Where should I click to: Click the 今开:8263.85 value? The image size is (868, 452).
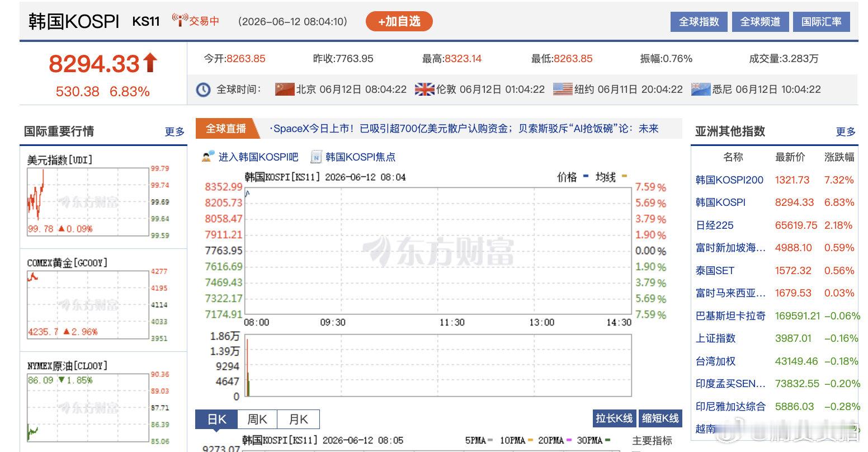point(234,59)
